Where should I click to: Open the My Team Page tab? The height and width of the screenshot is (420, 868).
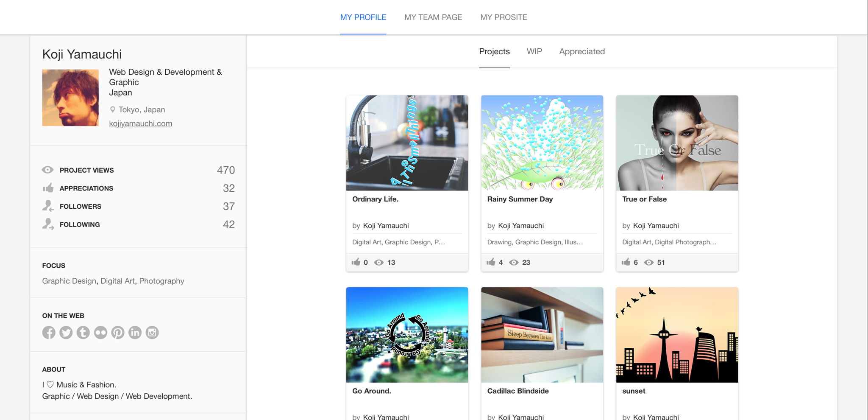pos(433,17)
